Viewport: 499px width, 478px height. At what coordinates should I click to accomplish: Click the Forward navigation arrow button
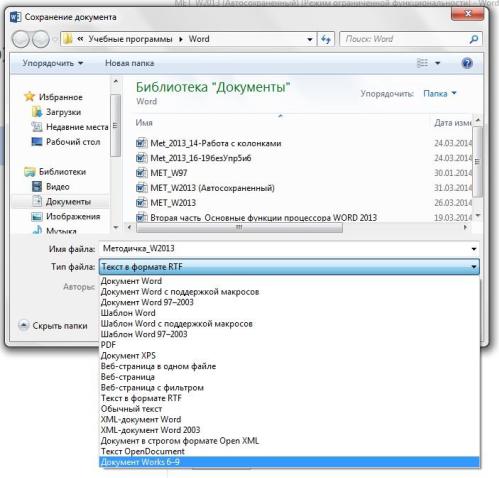40,39
